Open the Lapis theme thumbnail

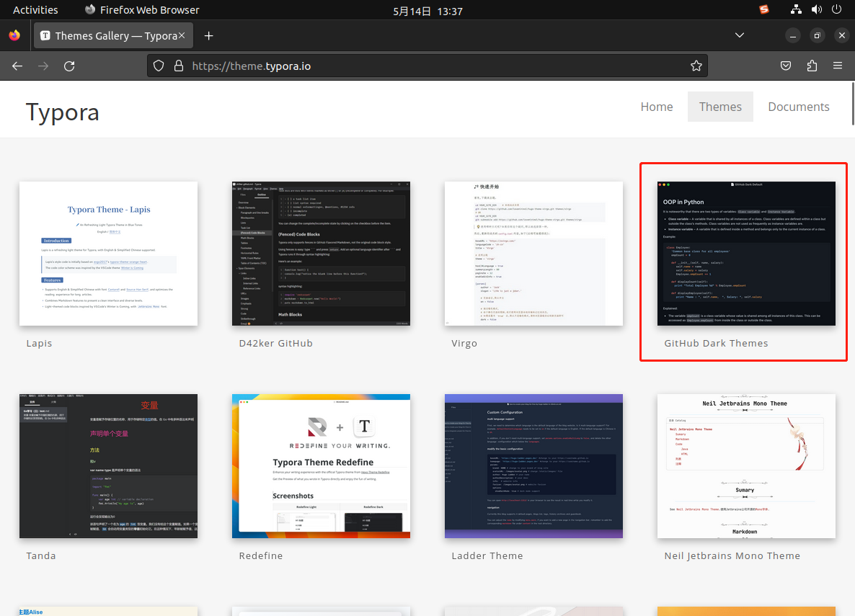pos(109,254)
